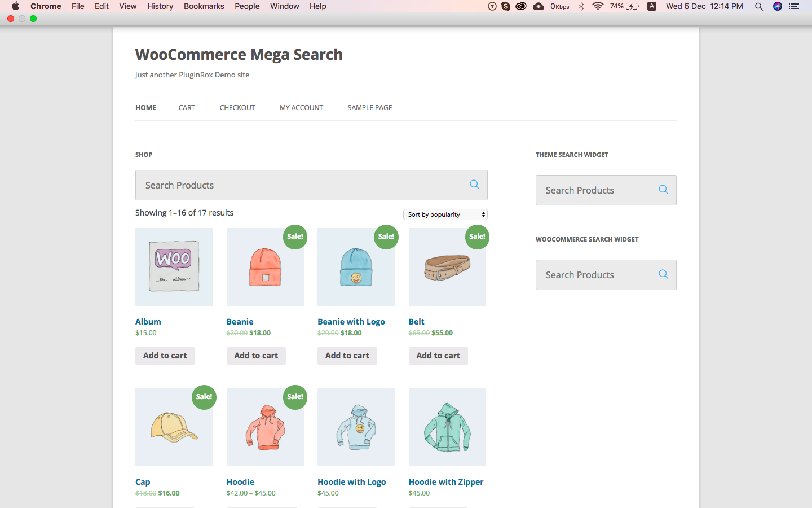Open the View menu
Viewport: 812px width, 508px height.
pyautogui.click(x=128, y=6)
